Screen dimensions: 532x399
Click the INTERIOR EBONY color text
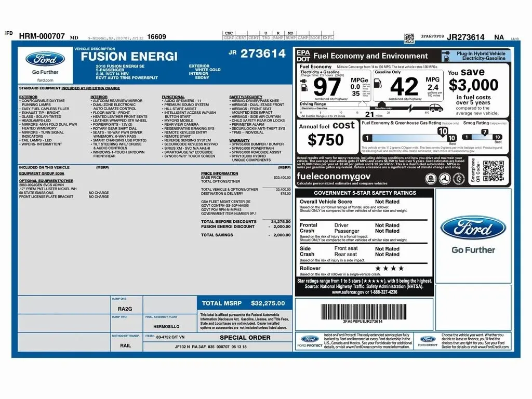coord(199,75)
